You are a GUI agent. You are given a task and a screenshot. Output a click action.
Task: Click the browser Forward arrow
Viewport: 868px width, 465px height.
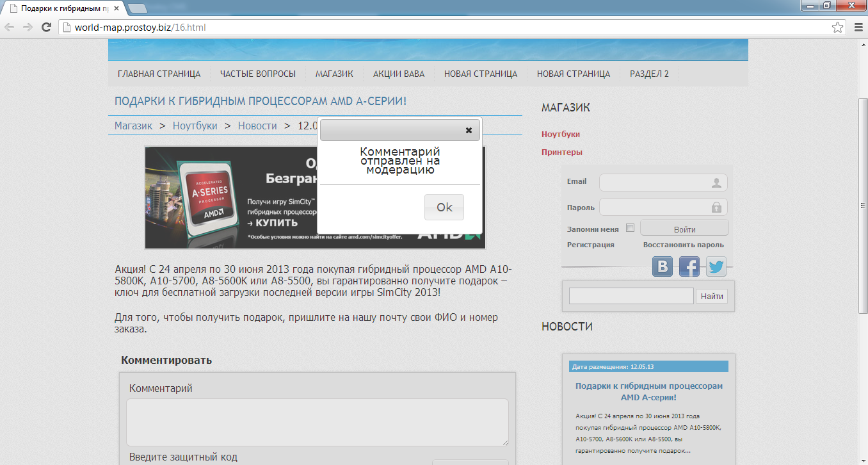(x=28, y=27)
